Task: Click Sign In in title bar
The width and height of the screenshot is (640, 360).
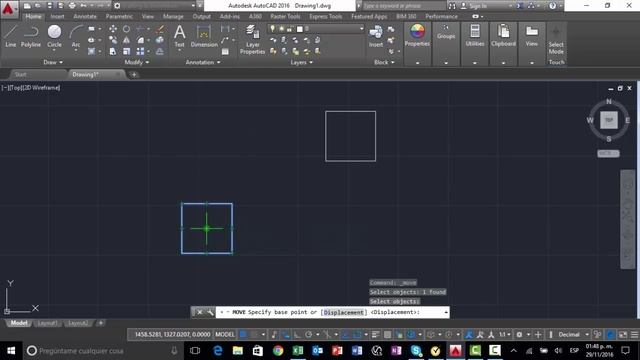Action: (x=478, y=6)
